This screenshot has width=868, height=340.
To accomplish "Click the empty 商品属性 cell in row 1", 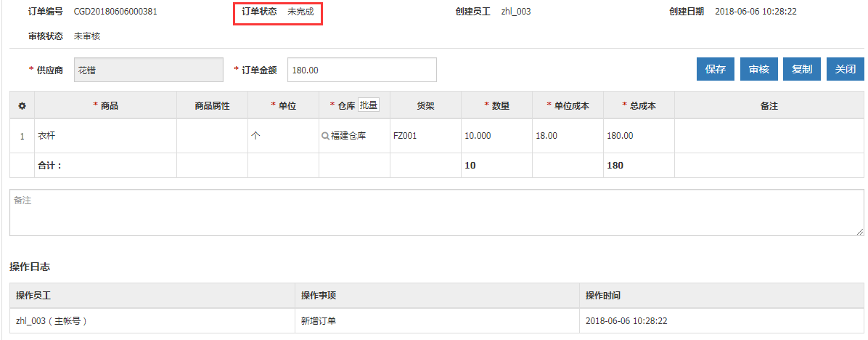I will (212, 136).
